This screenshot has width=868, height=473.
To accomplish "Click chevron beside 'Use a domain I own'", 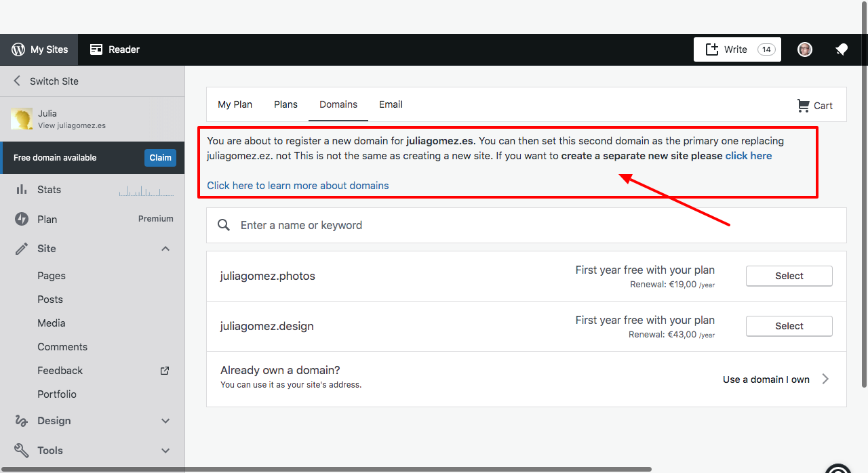I will [x=825, y=379].
